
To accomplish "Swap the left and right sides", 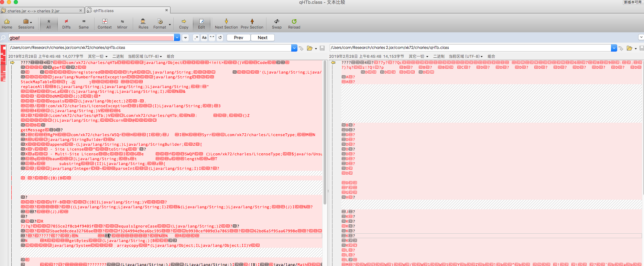I will [x=277, y=24].
